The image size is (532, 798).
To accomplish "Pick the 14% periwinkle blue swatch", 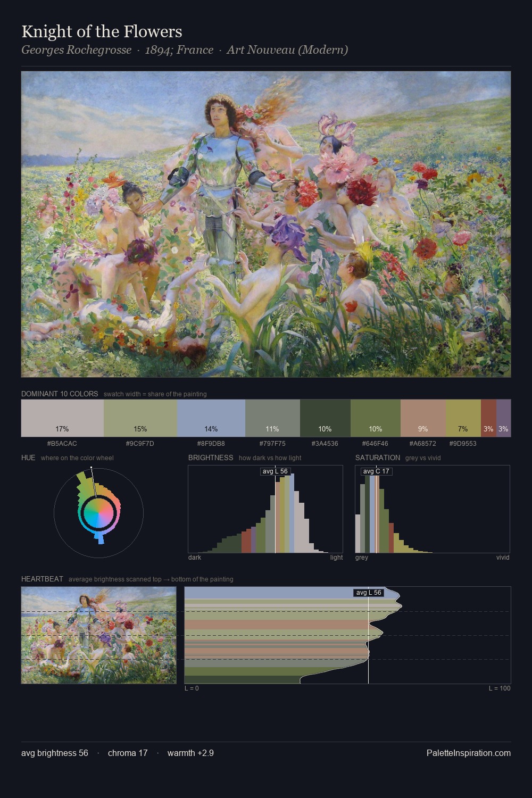I will tap(211, 418).
